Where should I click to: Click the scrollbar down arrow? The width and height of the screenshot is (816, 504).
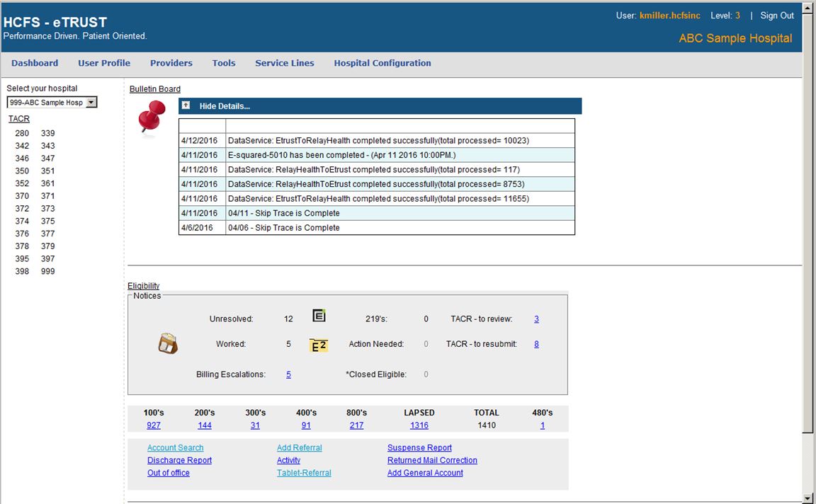[808, 498]
